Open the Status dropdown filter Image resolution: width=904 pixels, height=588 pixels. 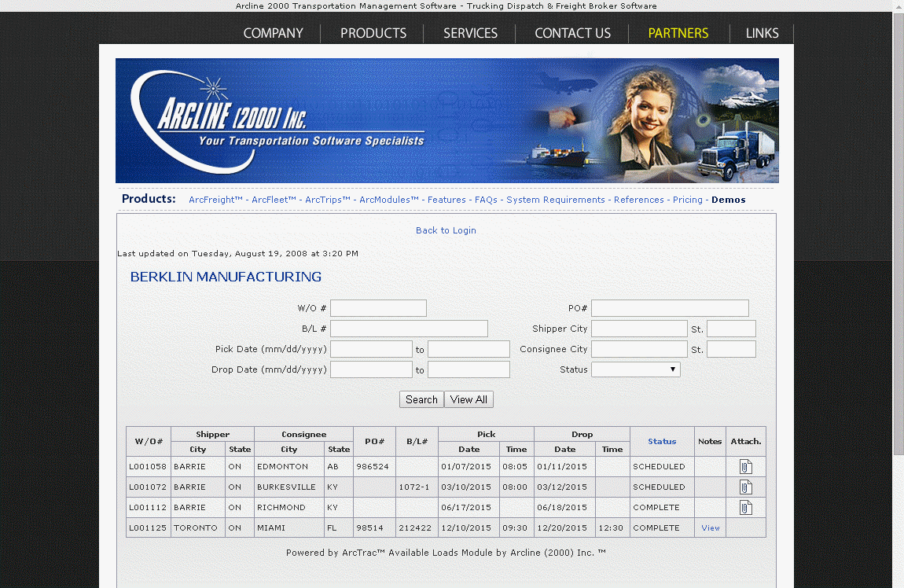tap(635, 369)
